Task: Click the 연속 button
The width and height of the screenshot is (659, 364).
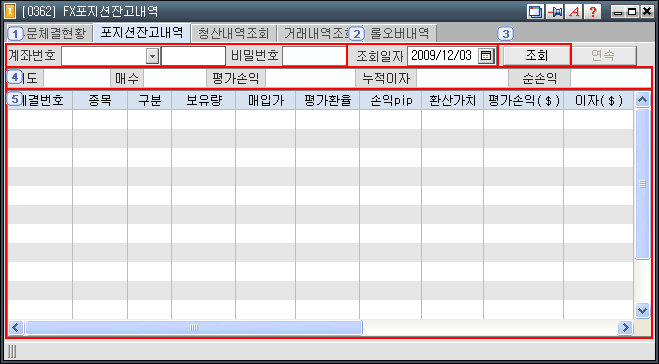Action: point(603,55)
